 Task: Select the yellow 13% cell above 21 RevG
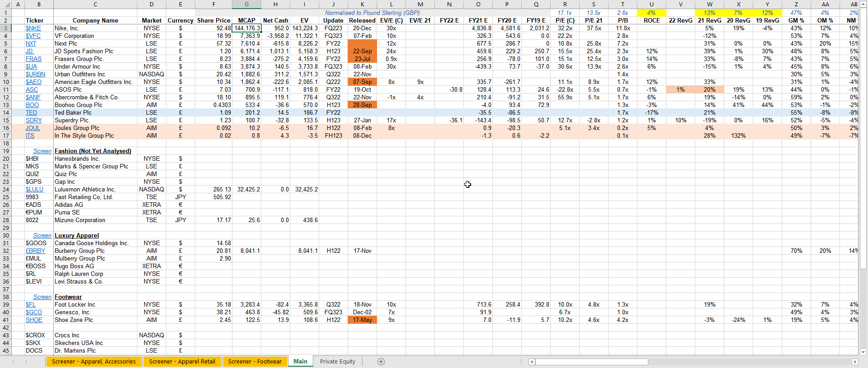pos(709,13)
